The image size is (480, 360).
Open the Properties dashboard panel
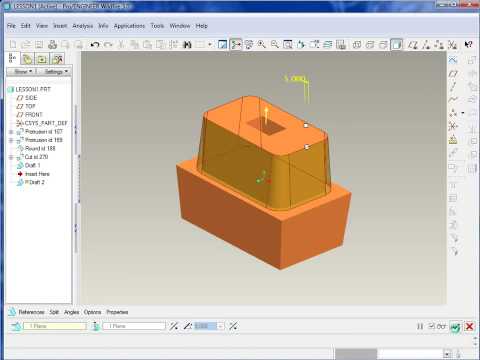[x=117, y=312]
